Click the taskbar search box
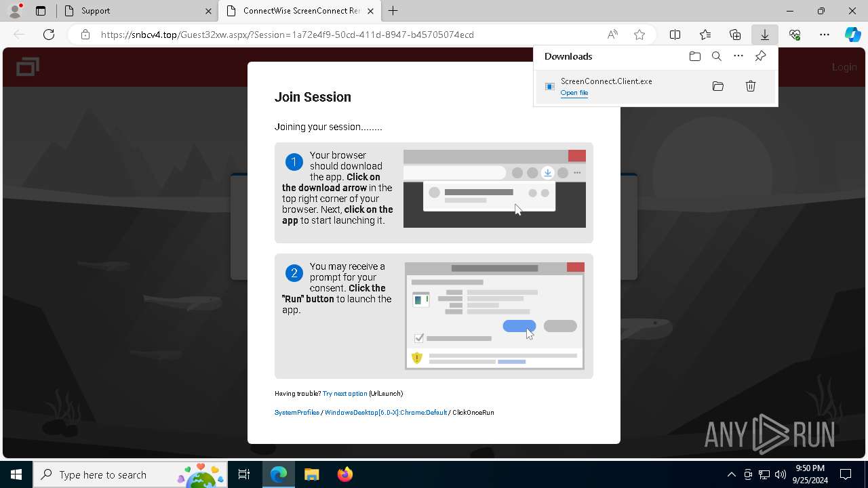 (130, 474)
